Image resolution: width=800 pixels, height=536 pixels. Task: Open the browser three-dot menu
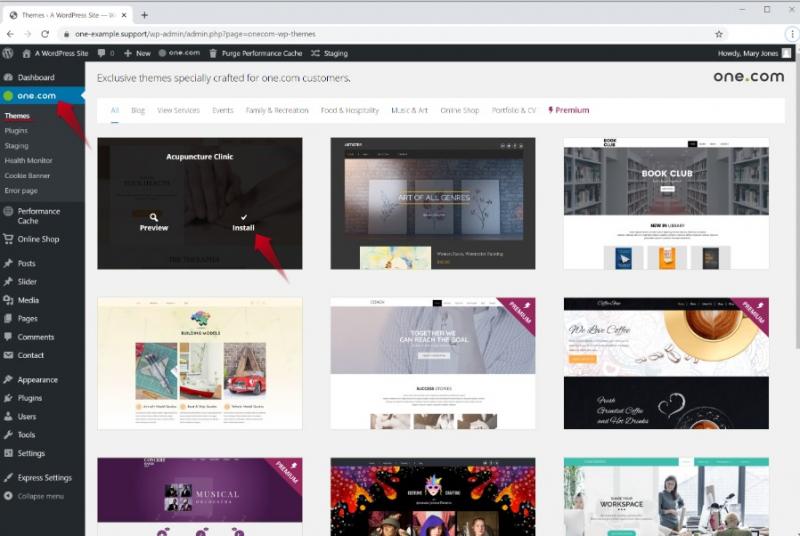click(x=792, y=34)
